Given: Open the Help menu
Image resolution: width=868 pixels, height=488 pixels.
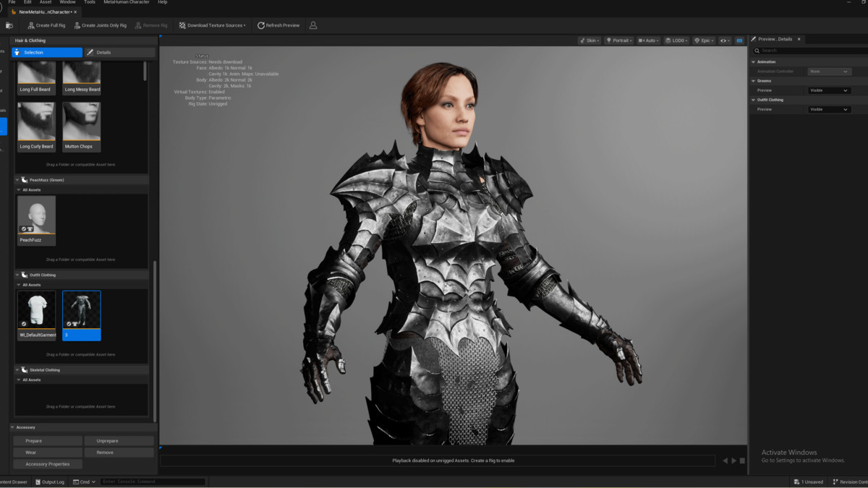Looking at the screenshot, I should [x=163, y=2].
